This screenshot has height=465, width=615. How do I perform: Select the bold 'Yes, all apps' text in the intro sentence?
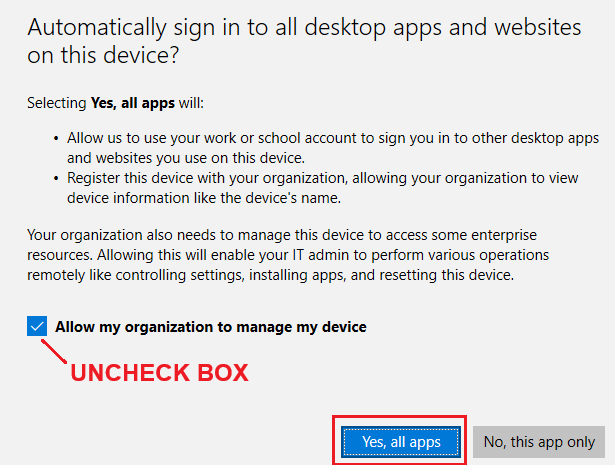(133, 103)
